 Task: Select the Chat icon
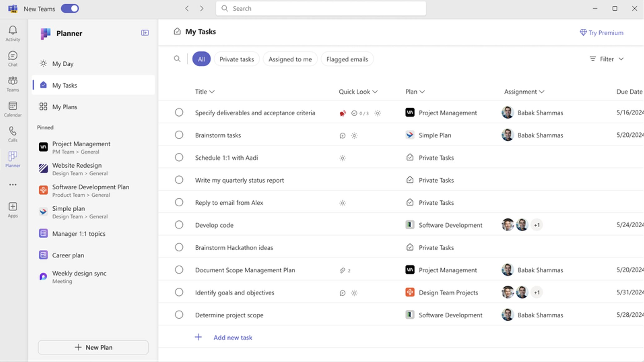point(12,58)
